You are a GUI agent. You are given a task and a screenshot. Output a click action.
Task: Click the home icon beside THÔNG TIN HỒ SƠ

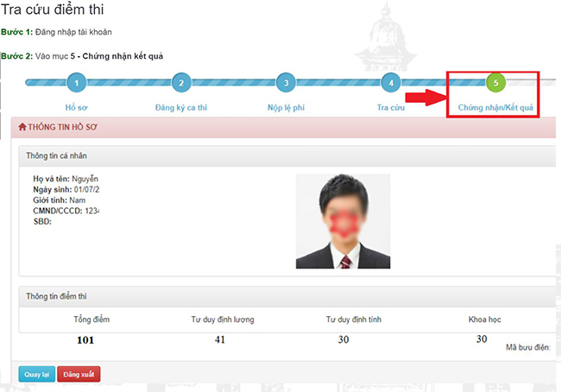click(x=22, y=127)
